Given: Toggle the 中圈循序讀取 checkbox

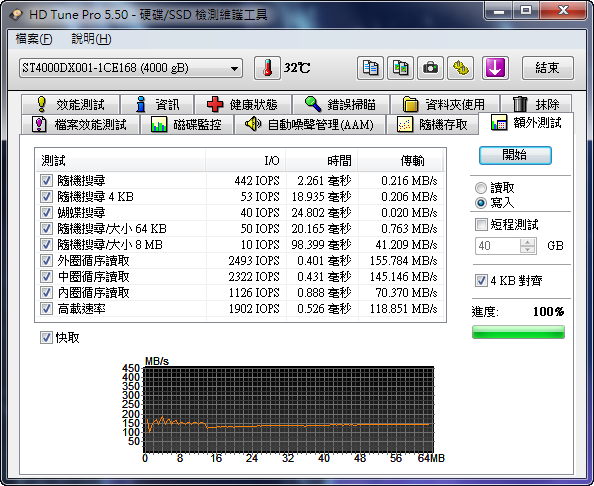Looking at the screenshot, I should click(x=46, y=277).
